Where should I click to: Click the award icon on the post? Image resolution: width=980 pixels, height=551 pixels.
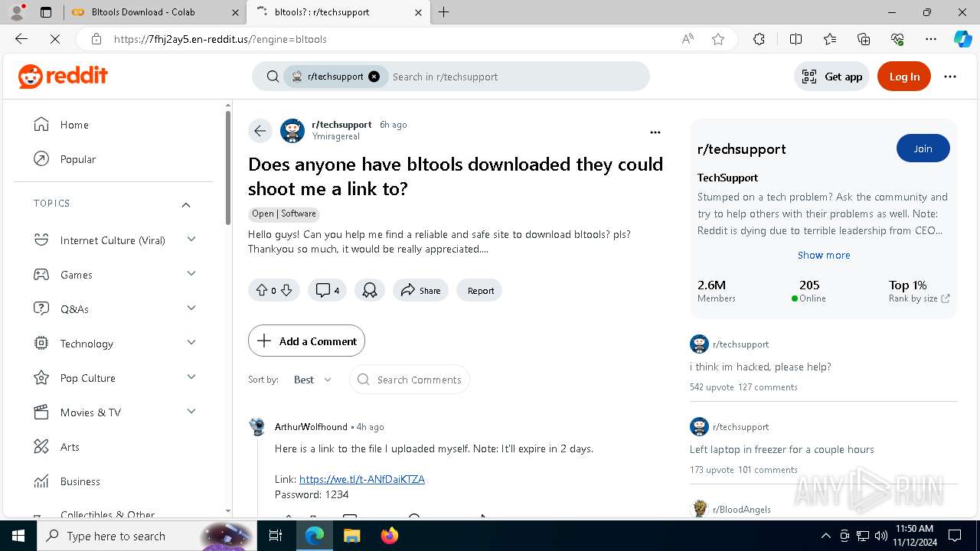[x=370, y=290]
